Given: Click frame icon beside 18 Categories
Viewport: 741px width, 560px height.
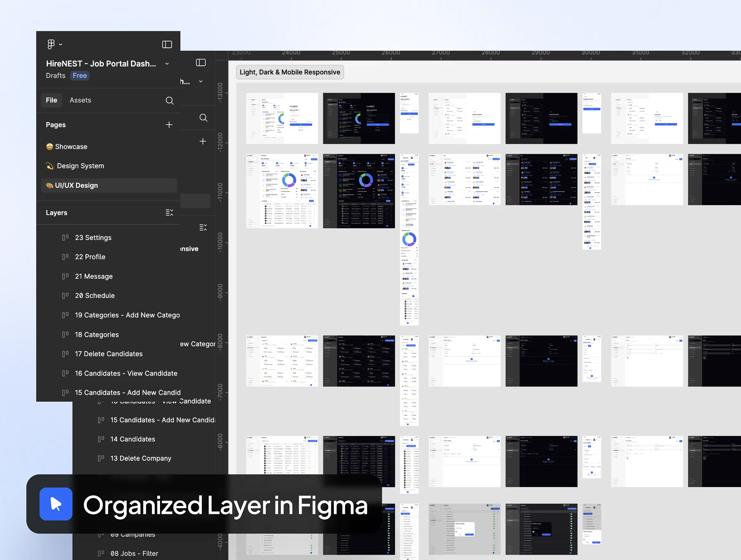Looking at the screenshot, I should tap(65, 335).
